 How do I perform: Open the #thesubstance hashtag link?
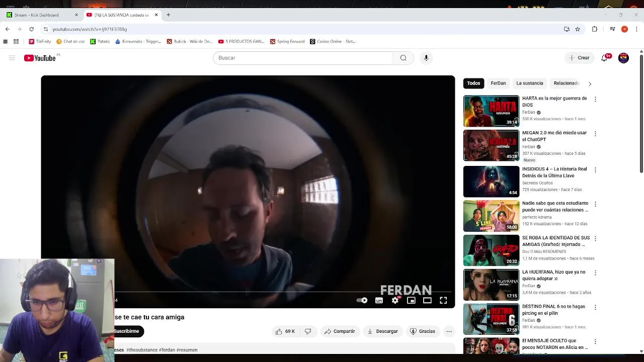click(x=142, y=350)
